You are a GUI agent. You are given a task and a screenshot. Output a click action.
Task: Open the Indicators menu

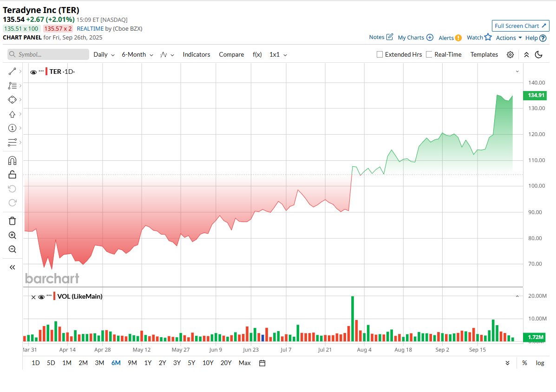(196, 55)
